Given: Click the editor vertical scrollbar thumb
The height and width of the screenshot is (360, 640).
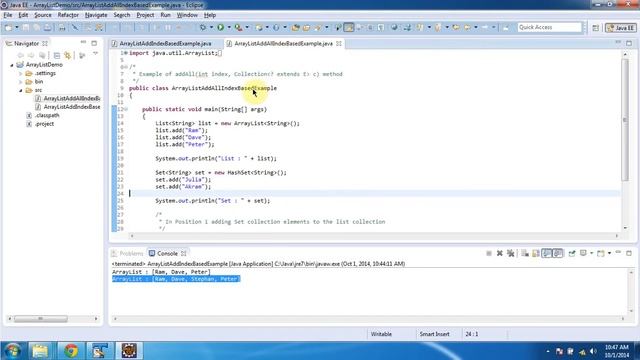Looking at the screenshot, I should click(x=625, y=120).
